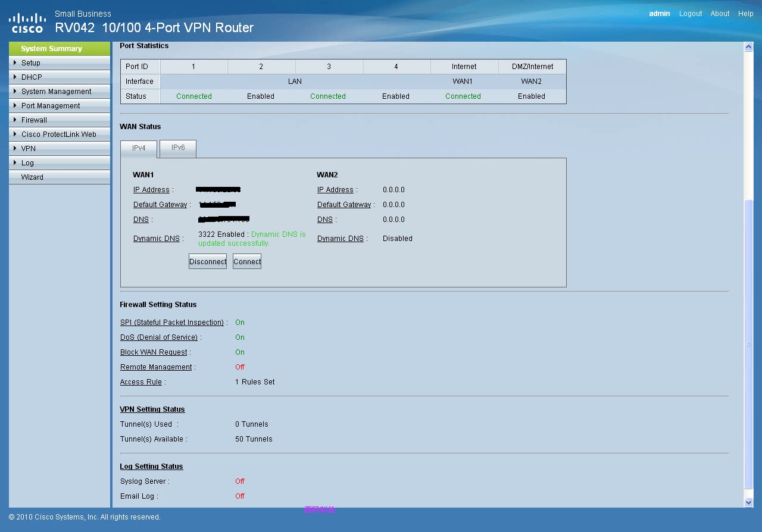Open the System Summary page
This screenshot has height=532, width=762.
pyautogui.click(x=60, y=49)
